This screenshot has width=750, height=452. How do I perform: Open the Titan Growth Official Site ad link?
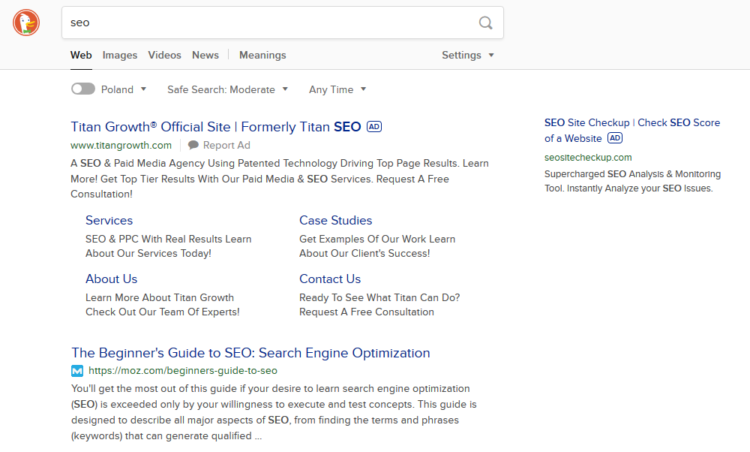click(x=216, y=127)
